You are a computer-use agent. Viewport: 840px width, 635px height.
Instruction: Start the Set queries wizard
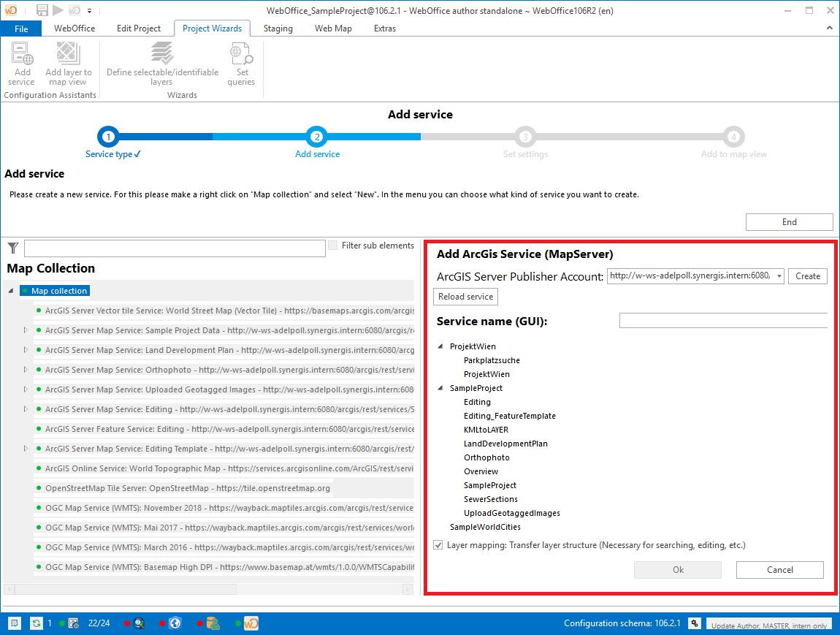(x=241, y=62)
